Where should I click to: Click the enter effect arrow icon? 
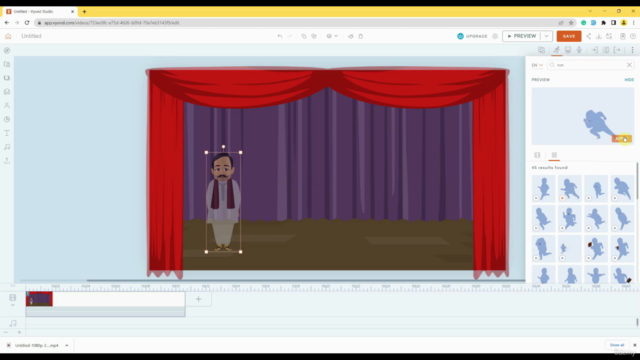594,50
